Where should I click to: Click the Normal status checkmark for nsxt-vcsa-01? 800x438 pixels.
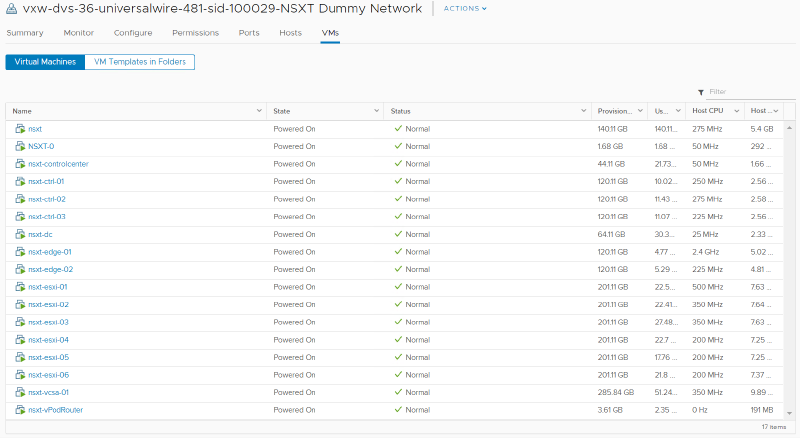click(398, 392)
